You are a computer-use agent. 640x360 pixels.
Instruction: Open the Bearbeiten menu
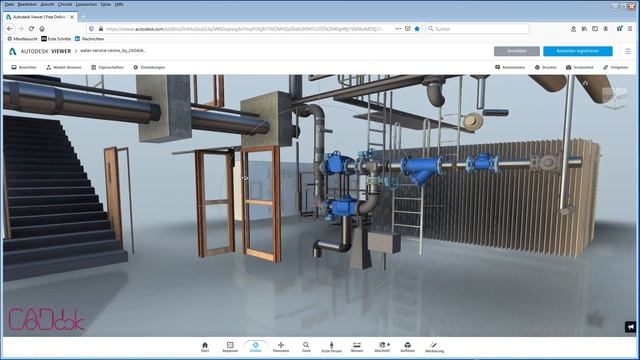[27, 4]
